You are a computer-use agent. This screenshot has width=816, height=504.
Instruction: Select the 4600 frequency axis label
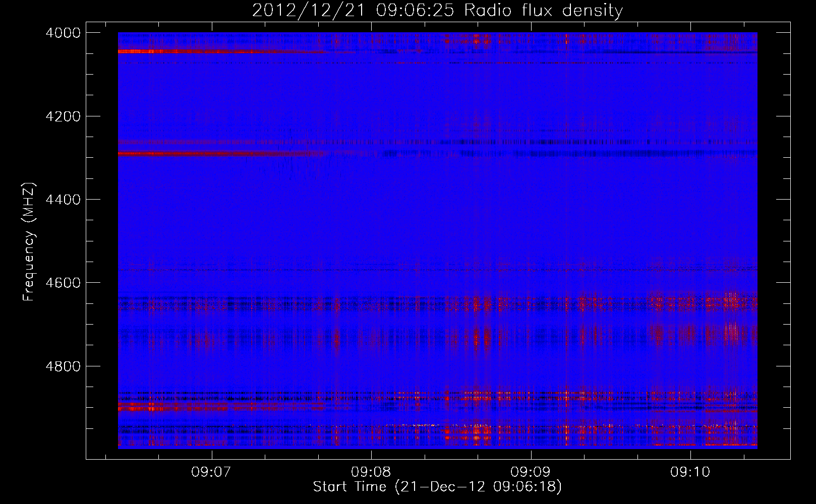(x=63, y=283)
